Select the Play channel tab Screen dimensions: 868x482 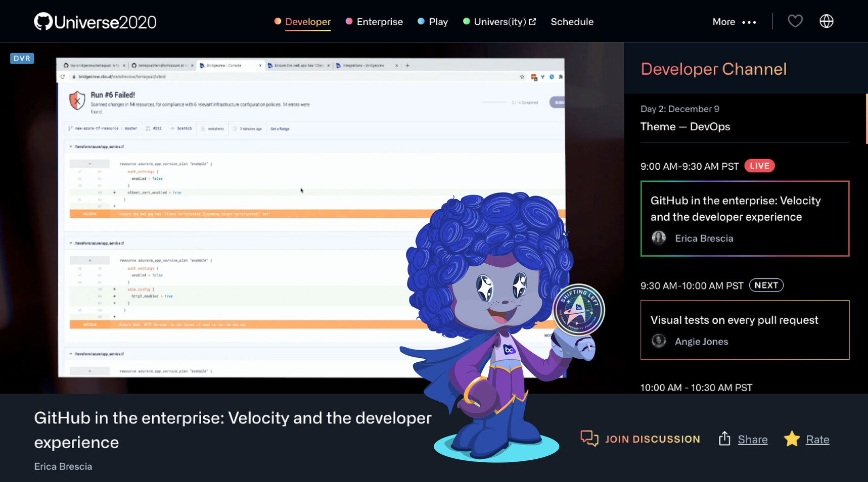coord(438,22)
